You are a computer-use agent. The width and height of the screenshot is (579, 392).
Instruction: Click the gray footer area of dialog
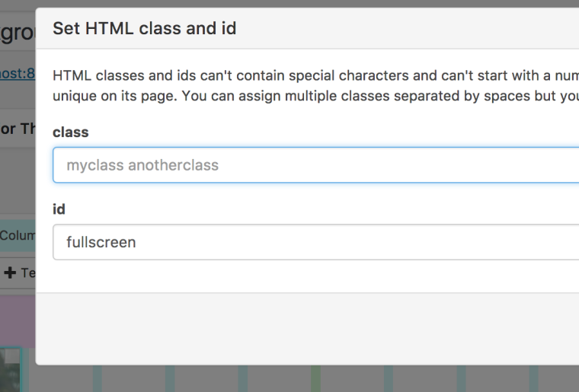click(x=305, y=327)
